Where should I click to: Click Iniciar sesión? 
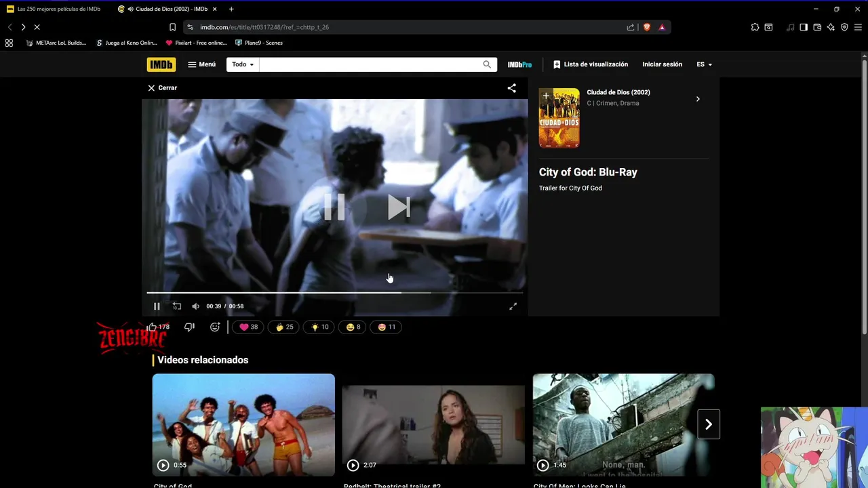tap(663, 64)
